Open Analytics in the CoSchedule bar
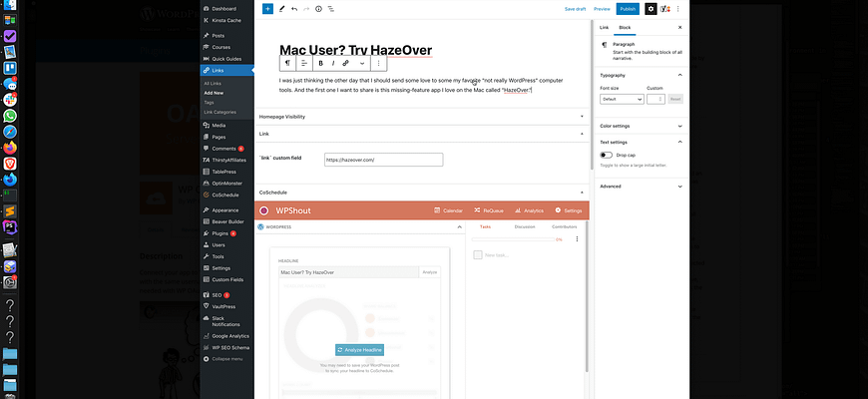This screenshot has height=399, width=868. pyautogui.click(x=529, y=210)
